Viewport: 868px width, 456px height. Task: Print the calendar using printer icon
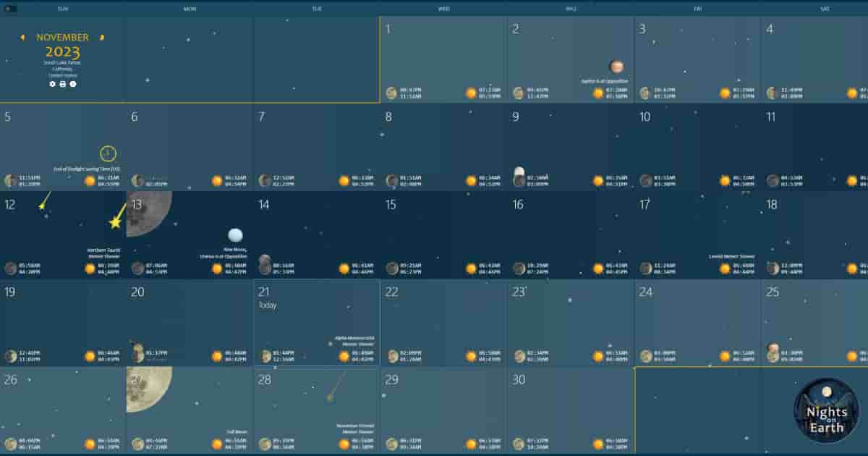pyautogui.click(x=62, y=84)
